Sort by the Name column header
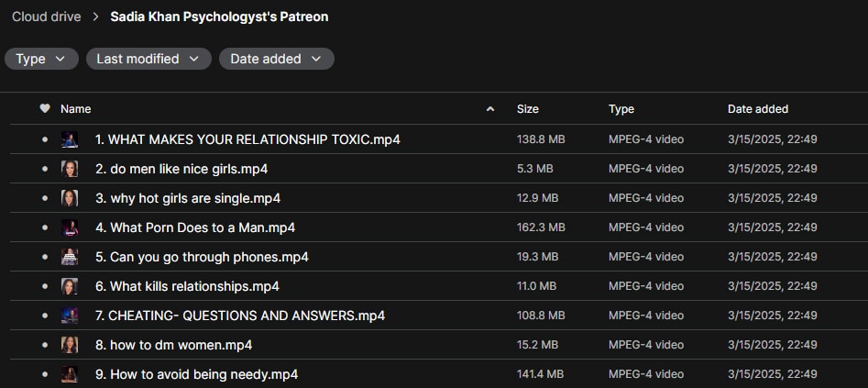 pyautogui.click(x=76, y=109)
